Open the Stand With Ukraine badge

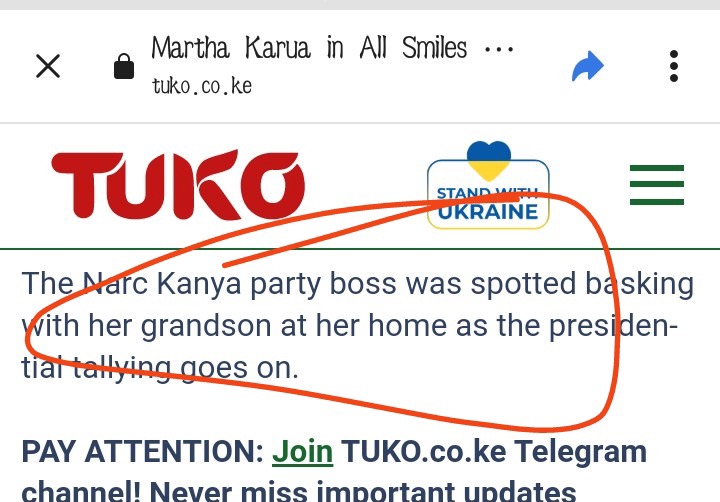488,186
